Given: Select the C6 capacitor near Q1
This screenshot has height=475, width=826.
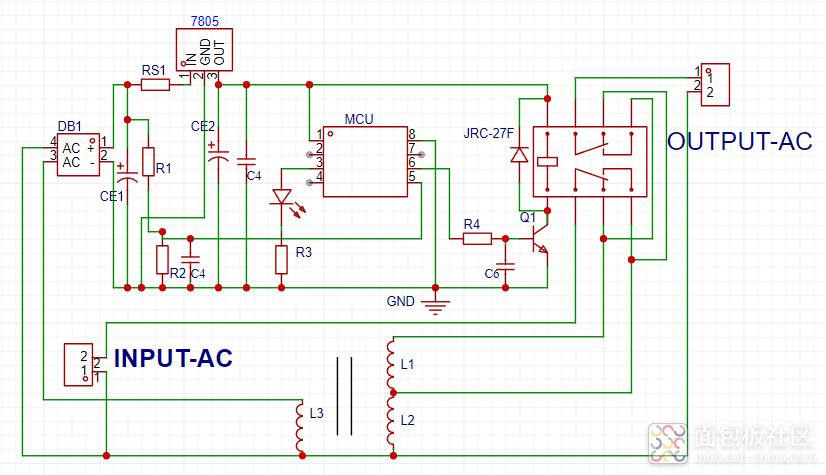Looking at the screenshot, I should [x=505, y=266].
